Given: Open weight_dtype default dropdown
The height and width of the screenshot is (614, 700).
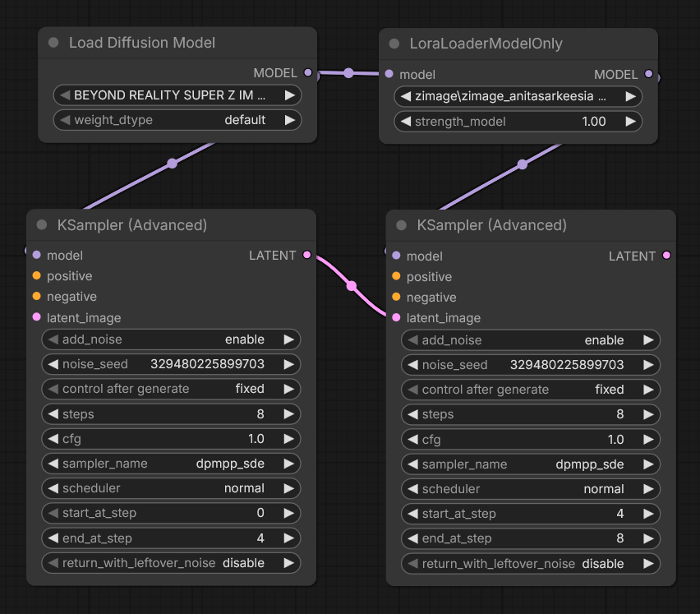Looking at the screenshot, I should coord(177,120).
